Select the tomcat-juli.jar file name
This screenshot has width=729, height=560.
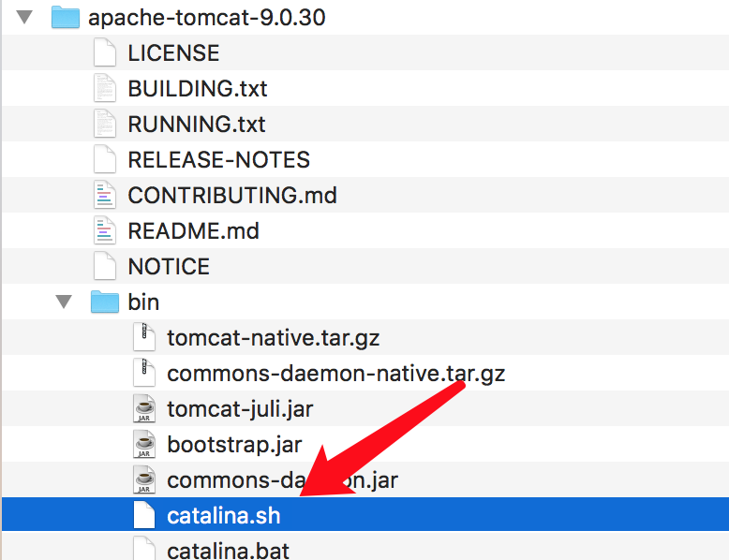point(241,409)
